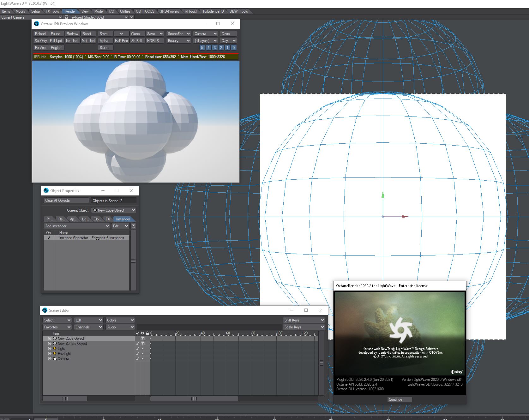Click the viewport shading icon beside Textured Shaded Solid
529x420 pixels.
click(66, 17)
